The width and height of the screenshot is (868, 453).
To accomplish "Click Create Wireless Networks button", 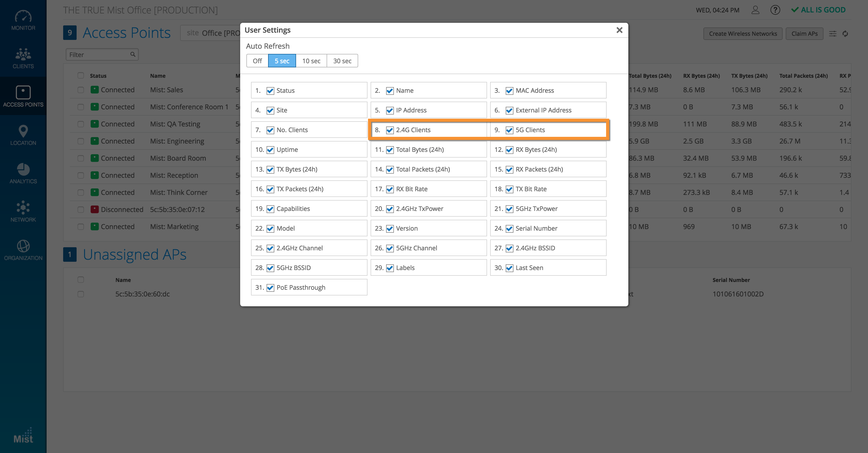I will [x=743, y=34].
